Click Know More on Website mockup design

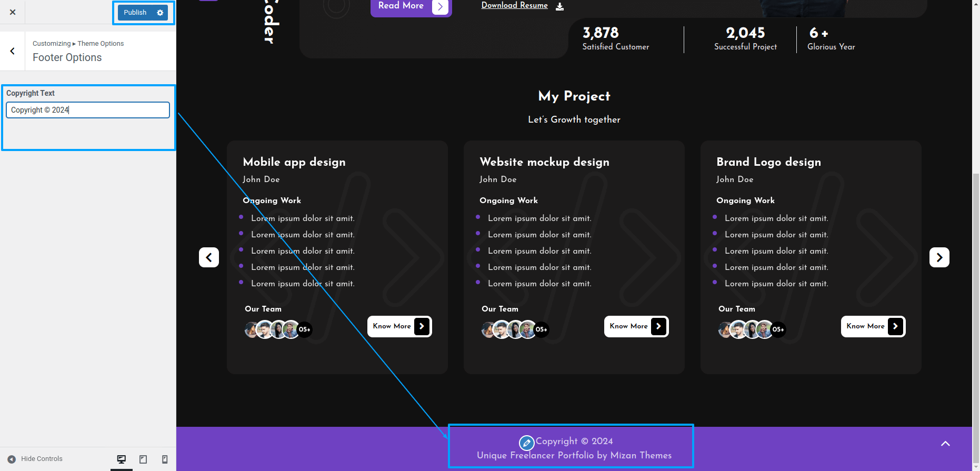(x=636, y=326)
